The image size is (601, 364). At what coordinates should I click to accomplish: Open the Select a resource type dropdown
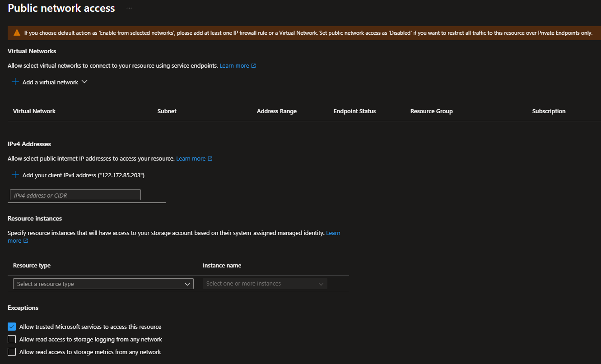103,284
